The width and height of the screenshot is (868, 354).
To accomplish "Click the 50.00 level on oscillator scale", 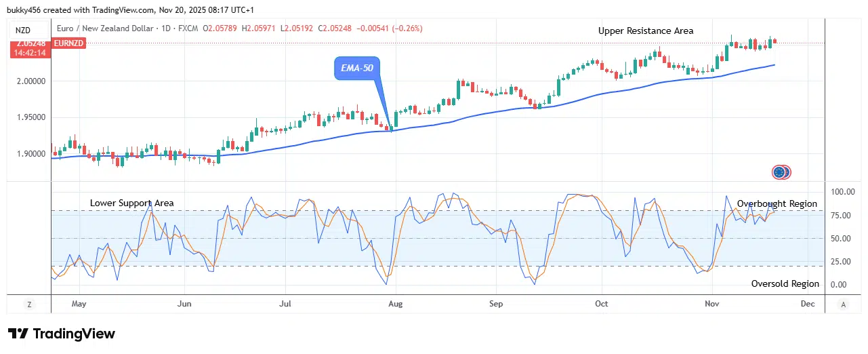I will [841, 239].
